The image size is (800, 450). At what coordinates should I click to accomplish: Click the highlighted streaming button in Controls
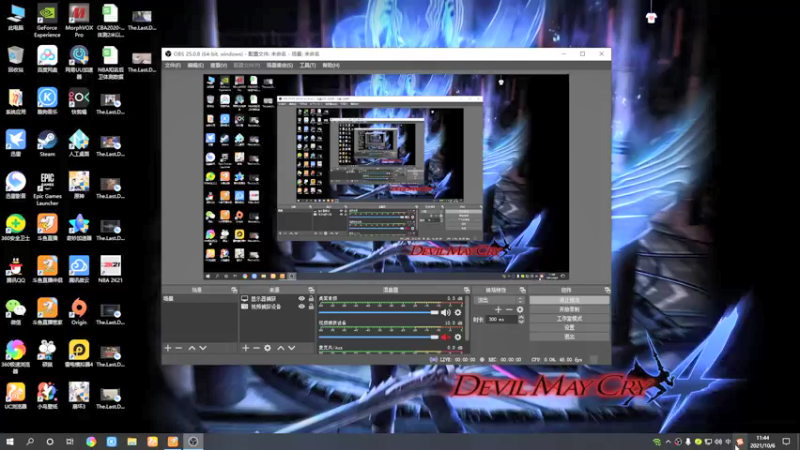click(569, 300)
